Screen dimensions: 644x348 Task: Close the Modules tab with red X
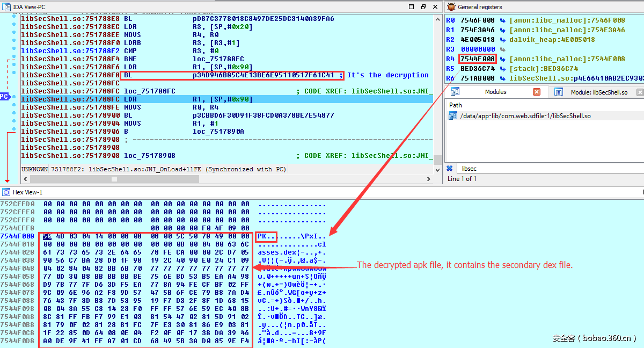(536, 92)
